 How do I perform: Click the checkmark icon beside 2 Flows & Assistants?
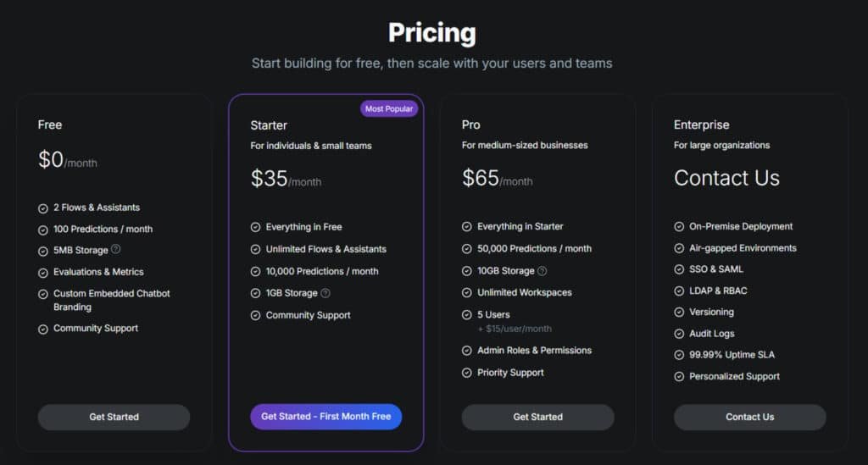click(x=43, y=208)
